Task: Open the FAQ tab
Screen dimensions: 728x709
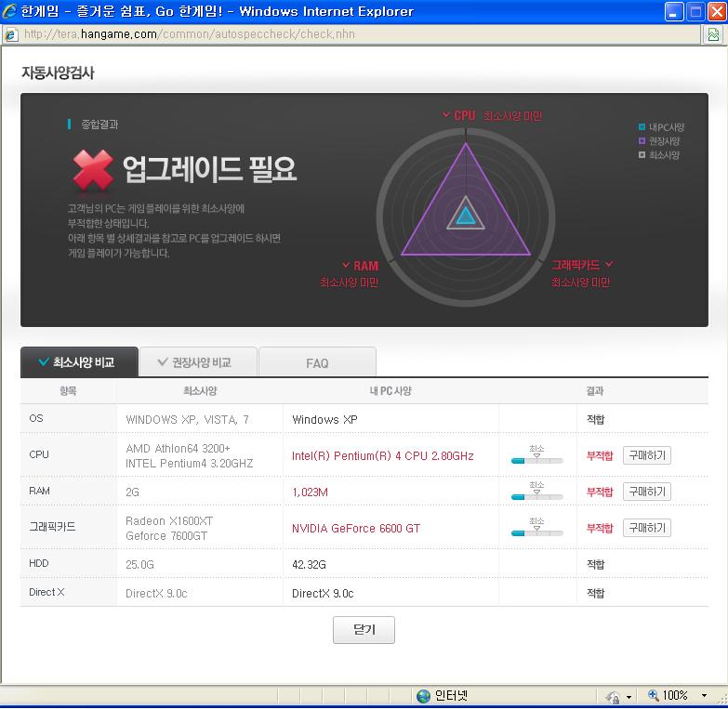Action: pyautogui.click(x=317, y=361)
